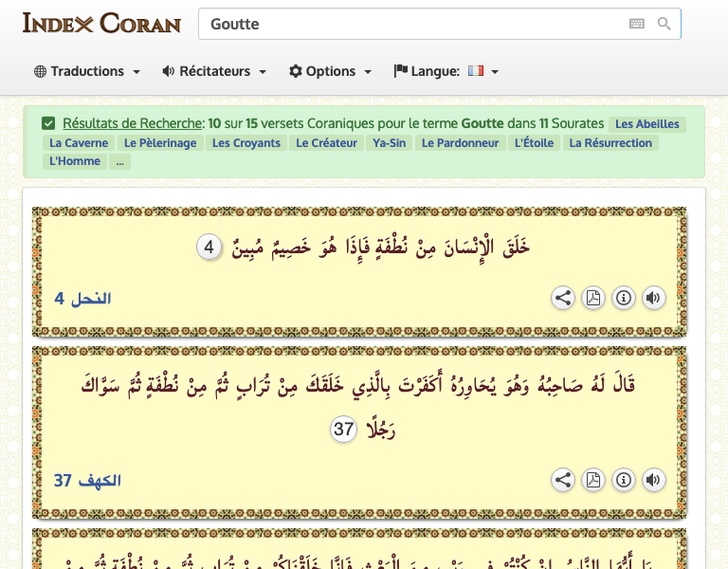728x569 pixels.
Task: Click the Index Coran logo
Action: click(101, 24)
